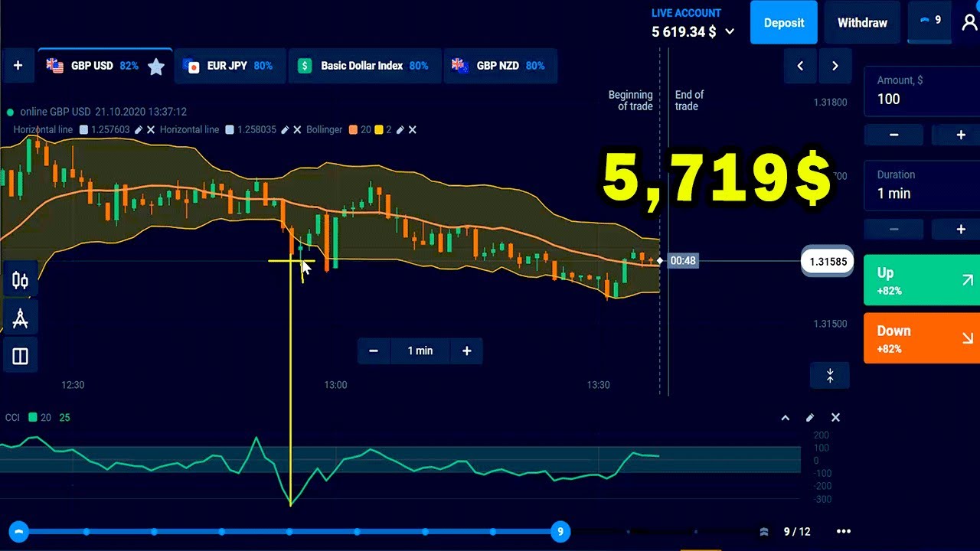Decrease chart timeframe with minus
This screenshot has width=980, height=551.
point(374,350)
